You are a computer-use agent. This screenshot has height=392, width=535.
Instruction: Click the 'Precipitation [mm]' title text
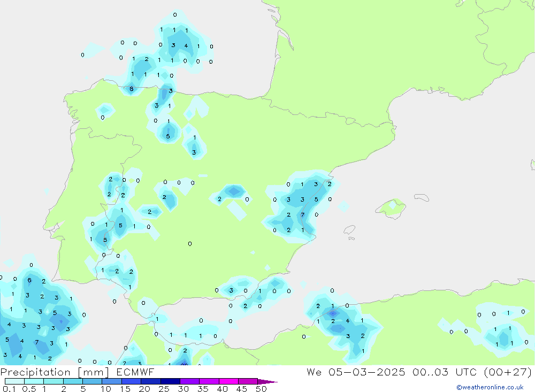pos(55,372)
